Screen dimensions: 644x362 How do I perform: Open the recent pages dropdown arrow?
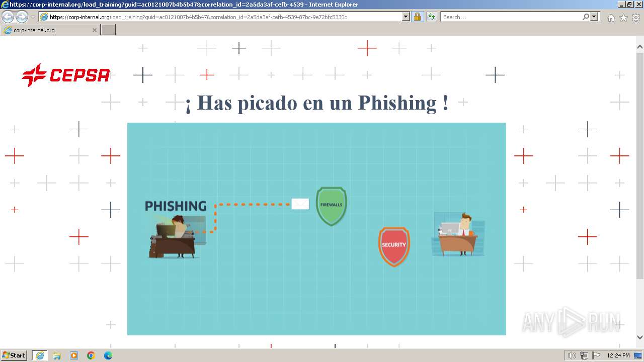[33, 17]
